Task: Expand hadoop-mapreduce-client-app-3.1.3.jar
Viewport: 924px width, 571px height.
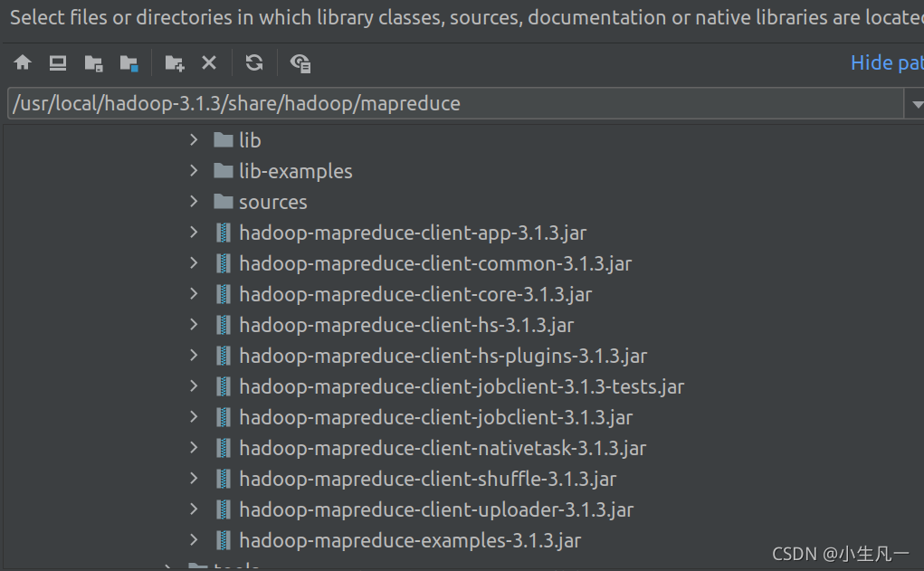Action: [x=194, y=233]
